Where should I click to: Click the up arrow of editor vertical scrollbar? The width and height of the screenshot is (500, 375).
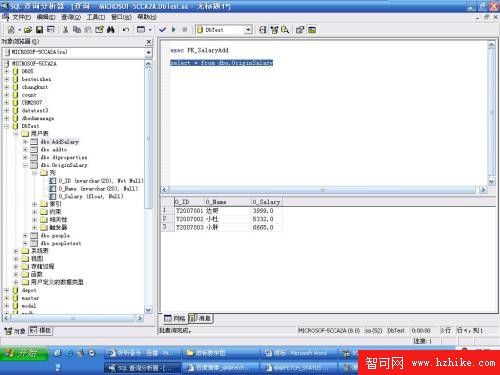[491, 45]
